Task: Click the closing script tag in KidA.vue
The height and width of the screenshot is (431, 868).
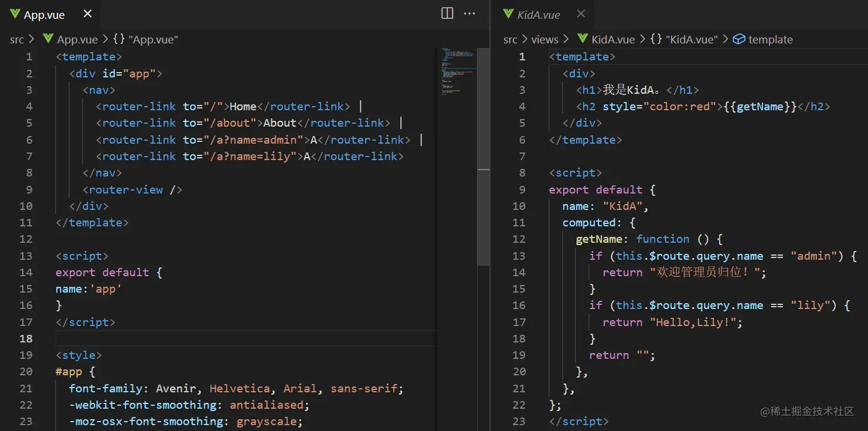Action: coord(579,421)
